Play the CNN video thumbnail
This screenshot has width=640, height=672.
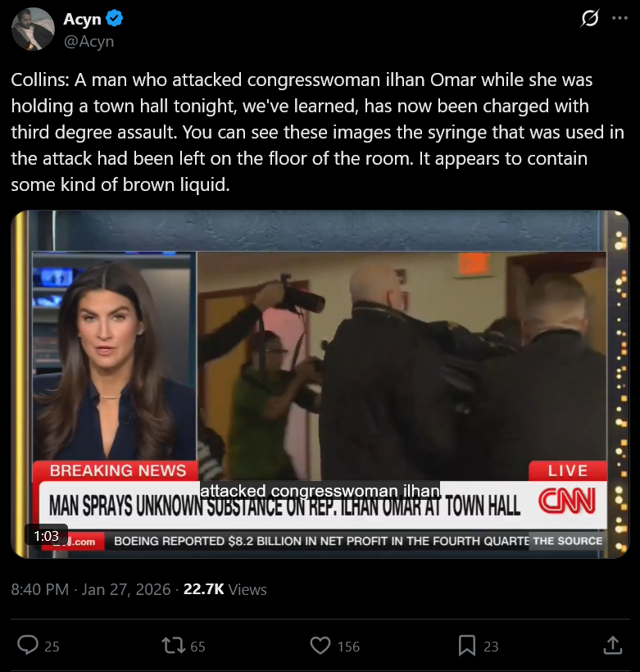320,384
